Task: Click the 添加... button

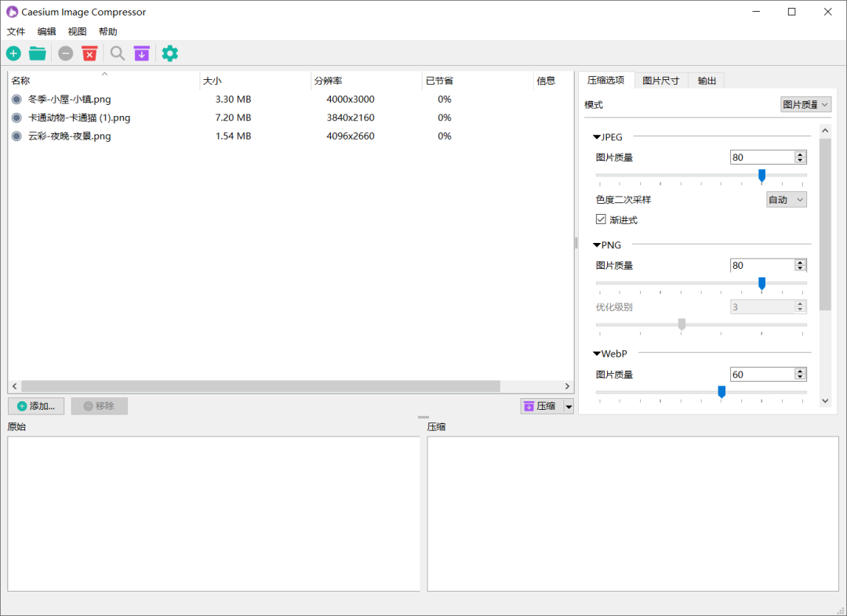Action: pos(36,406)
